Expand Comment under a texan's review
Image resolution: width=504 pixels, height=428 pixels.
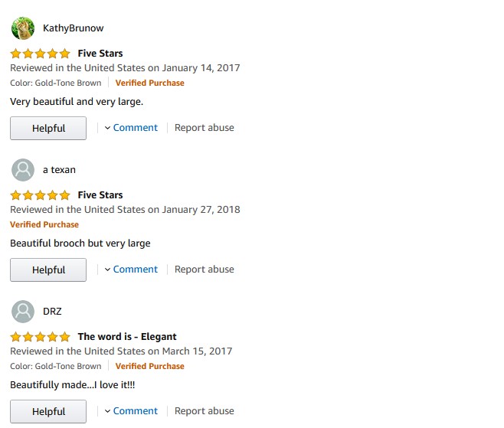pyautogui.click(x=131, y=270)
